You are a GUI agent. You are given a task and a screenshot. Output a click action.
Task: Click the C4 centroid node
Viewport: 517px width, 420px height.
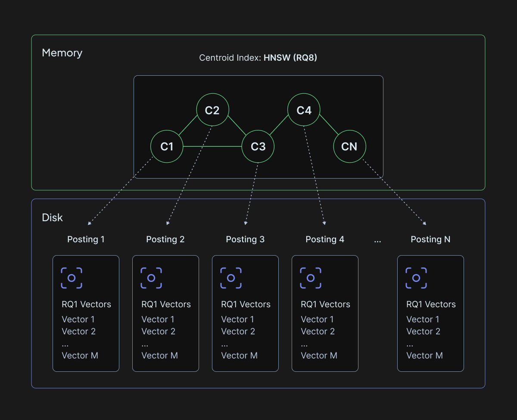304,110
